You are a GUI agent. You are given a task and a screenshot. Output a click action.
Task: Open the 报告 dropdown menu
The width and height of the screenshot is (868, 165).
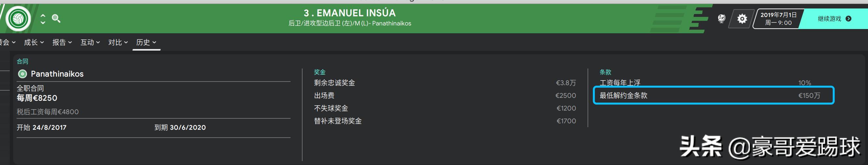click(x=62, y=42)
